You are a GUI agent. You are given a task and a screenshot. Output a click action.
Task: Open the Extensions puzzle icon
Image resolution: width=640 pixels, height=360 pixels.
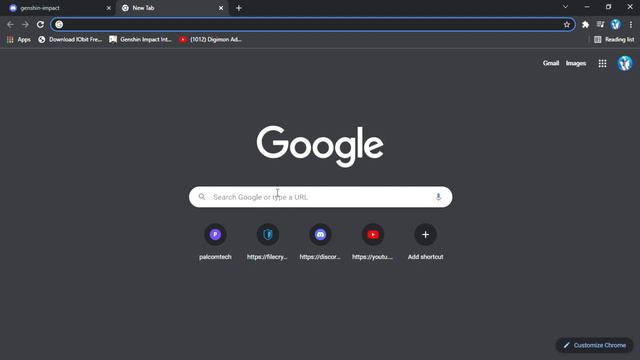tap(585, 24)
